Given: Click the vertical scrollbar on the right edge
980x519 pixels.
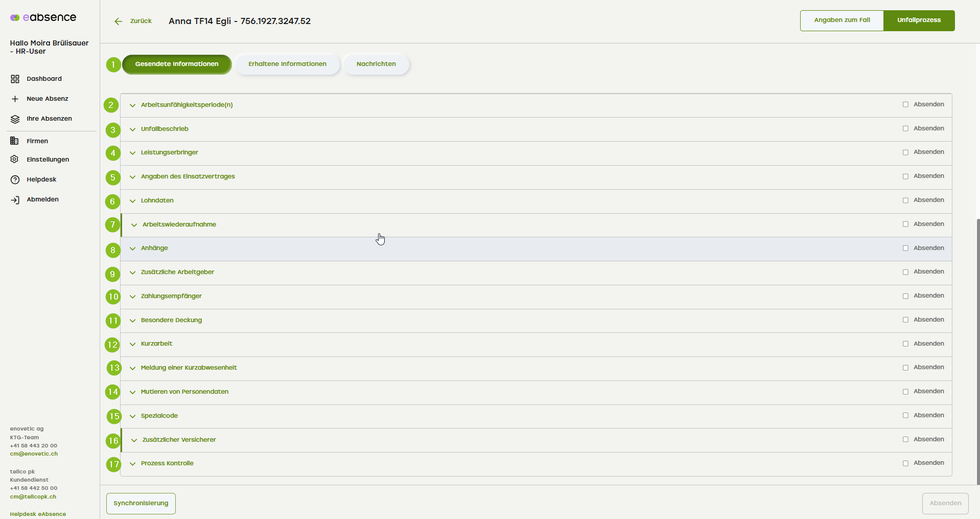Looking at the screenshot, I should 977,348.
